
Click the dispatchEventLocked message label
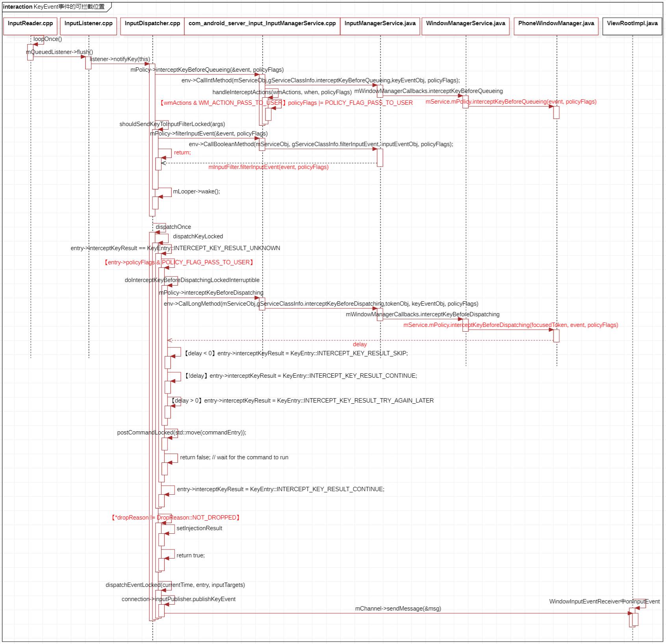click(175, 585)
